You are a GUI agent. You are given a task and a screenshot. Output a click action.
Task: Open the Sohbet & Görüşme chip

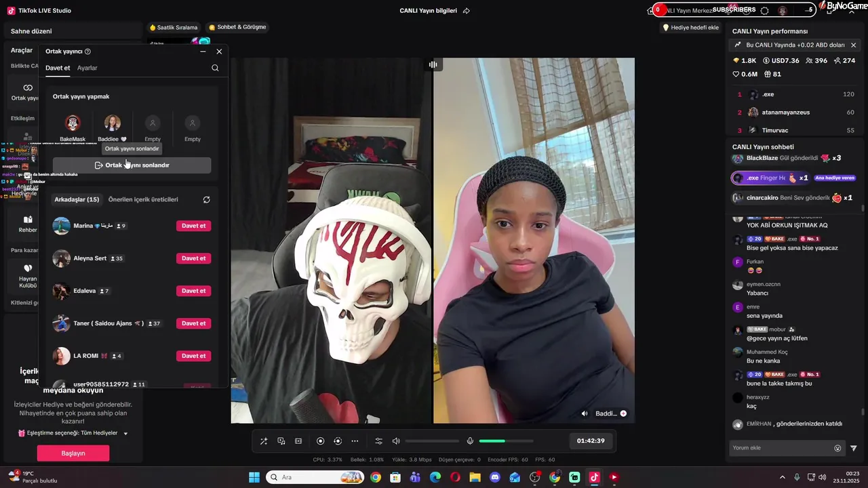click(237, 27)
